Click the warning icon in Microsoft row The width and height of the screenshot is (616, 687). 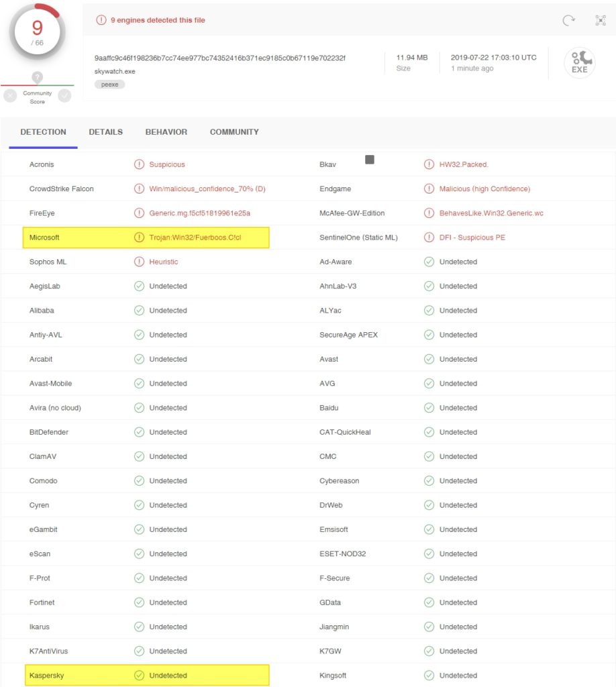click(x=139, y=237)
